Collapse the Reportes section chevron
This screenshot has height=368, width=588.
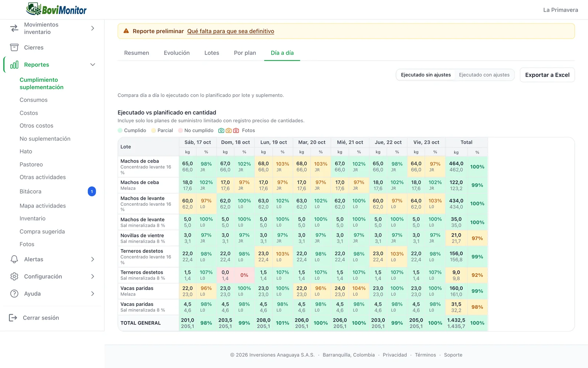pyautogui.click(x=93, y=65)
